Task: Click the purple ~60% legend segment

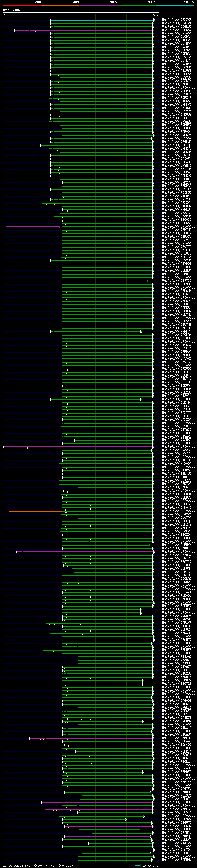Action: point(99,6)
